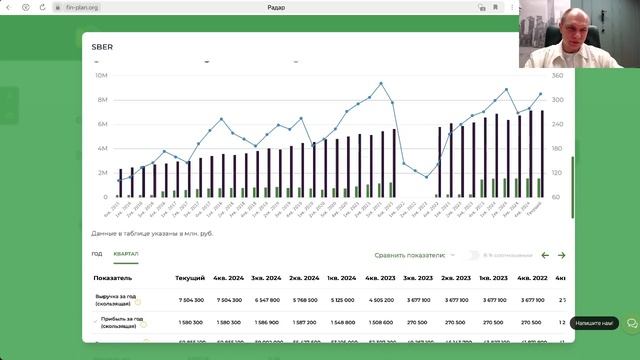This screenshot has width=640, height=360.
Task: Open the Напишите нам chat button
Action: point(594,323)
